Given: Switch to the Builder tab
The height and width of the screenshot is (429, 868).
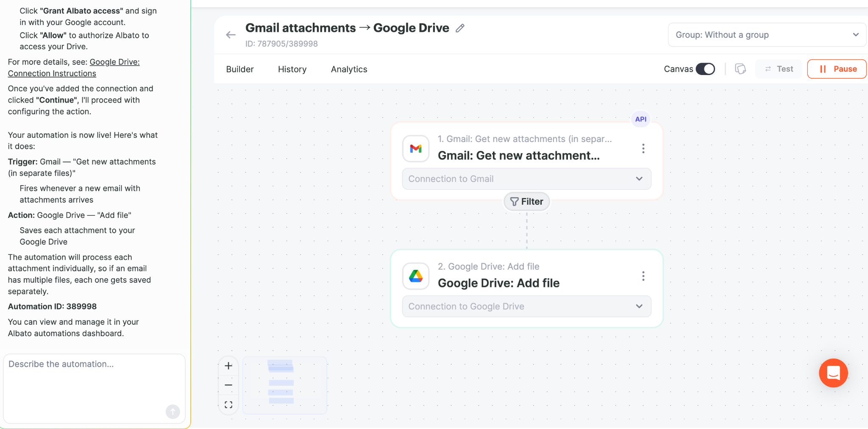Looking at the screenshot, I should 240,69.
